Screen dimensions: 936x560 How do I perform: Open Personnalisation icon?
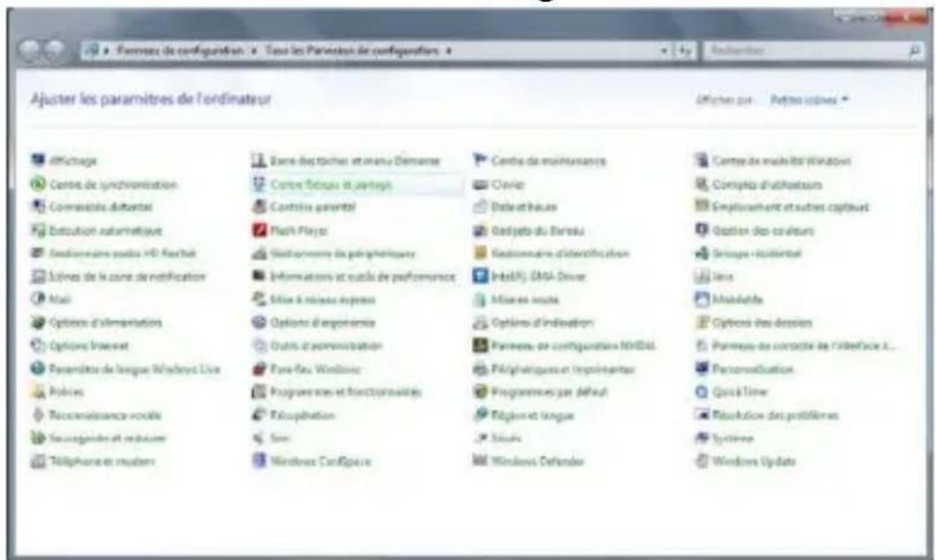(702, 369)
